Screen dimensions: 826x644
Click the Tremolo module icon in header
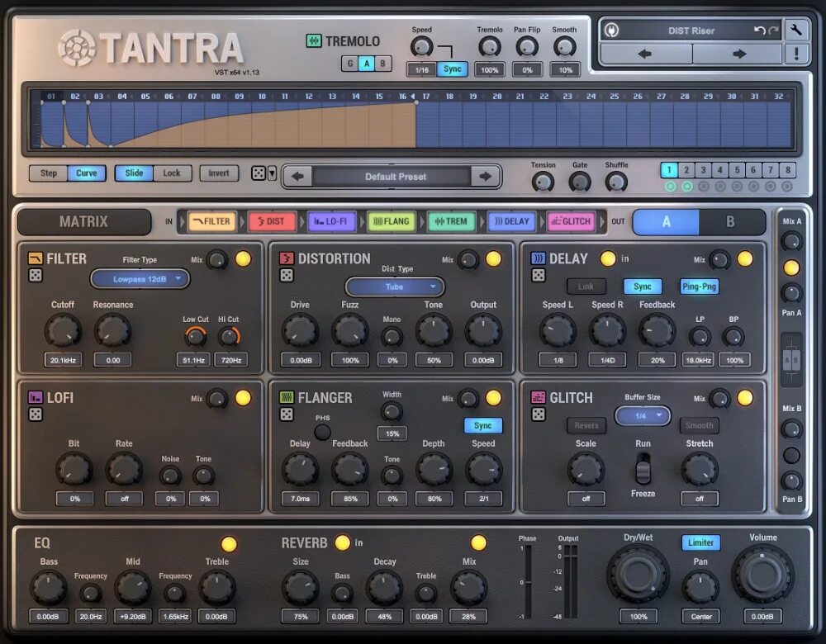click(x=314, y=40)
